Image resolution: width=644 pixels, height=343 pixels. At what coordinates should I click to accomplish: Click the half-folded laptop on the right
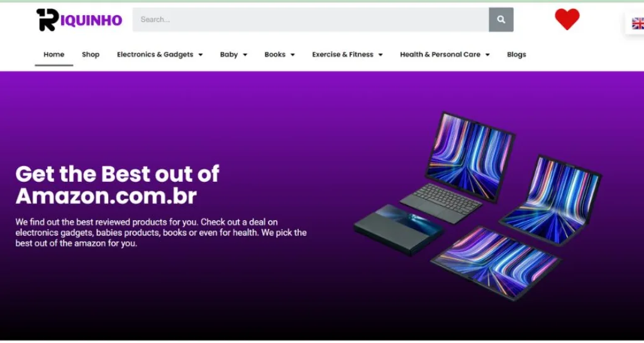pos(552,197)
